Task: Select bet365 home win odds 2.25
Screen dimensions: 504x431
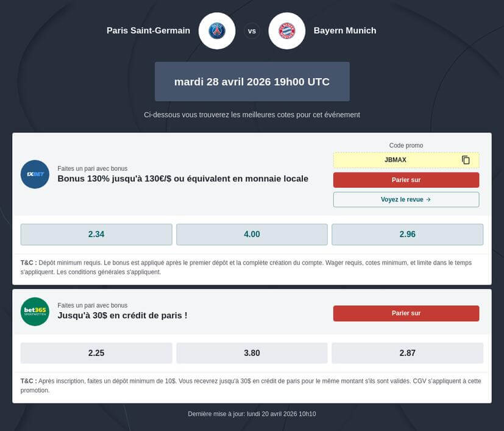Action: pos(96,353)
